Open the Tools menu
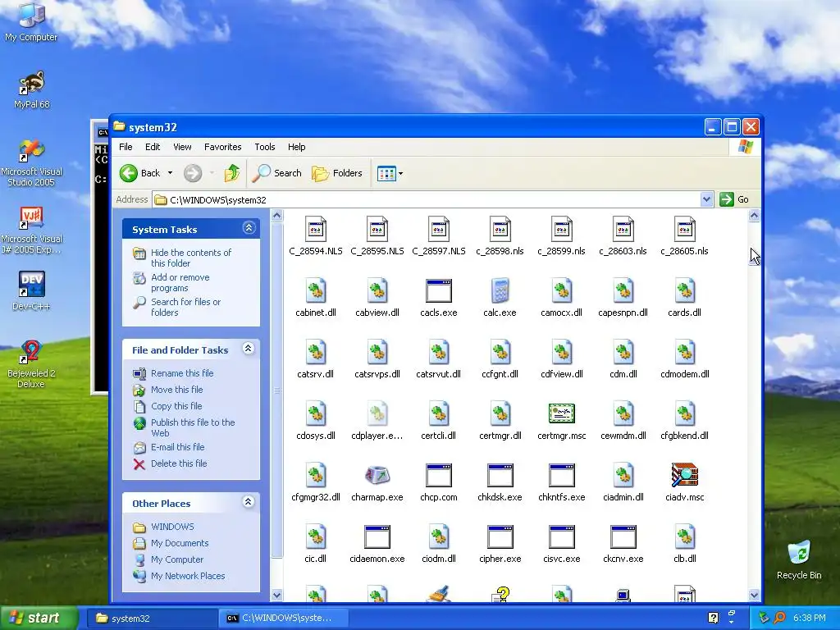840x630 pixels. 265,147
